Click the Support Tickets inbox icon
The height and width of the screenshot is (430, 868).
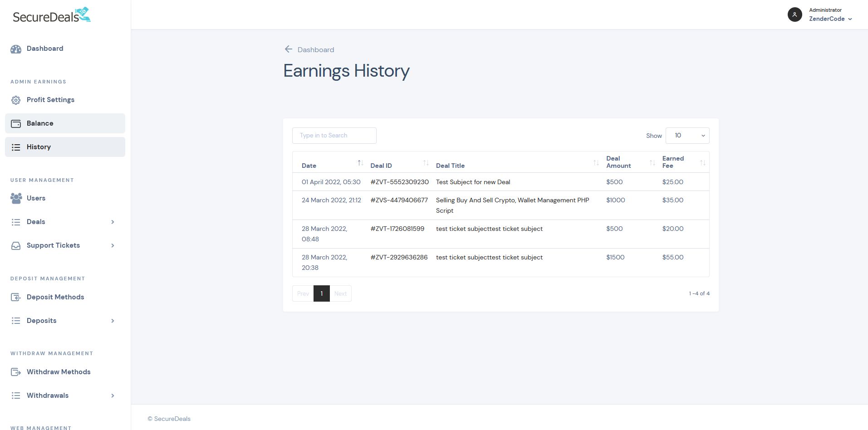point(16,246)
